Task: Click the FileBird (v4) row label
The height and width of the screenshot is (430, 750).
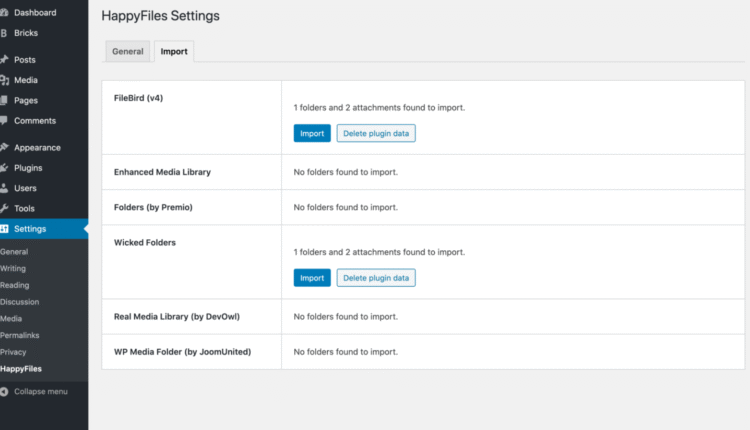Action: [138, 98]
